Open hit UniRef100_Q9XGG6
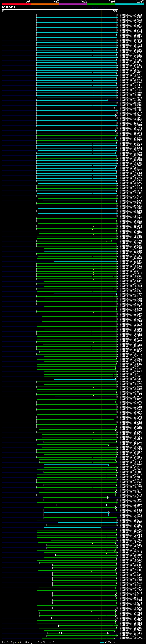146x644 pixels. click(x=131, y=17)
